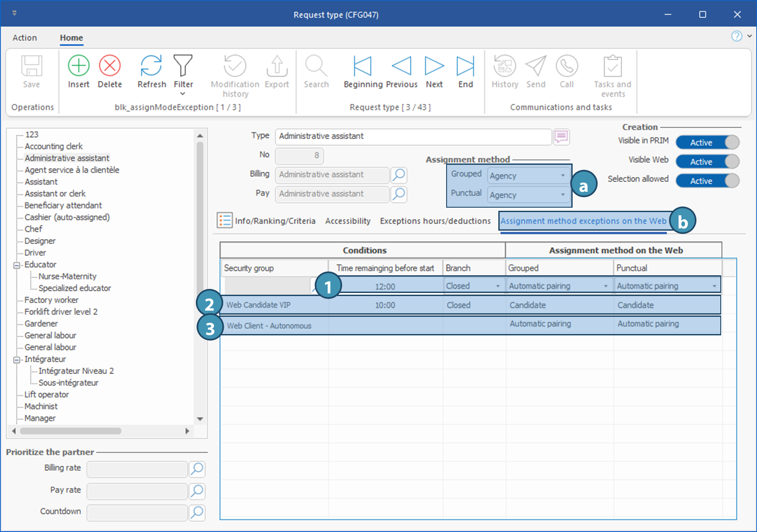757x532 pixels.
Task: Collapse the Educator tree node
Action: pyautogui.click(x=17, y=265)
